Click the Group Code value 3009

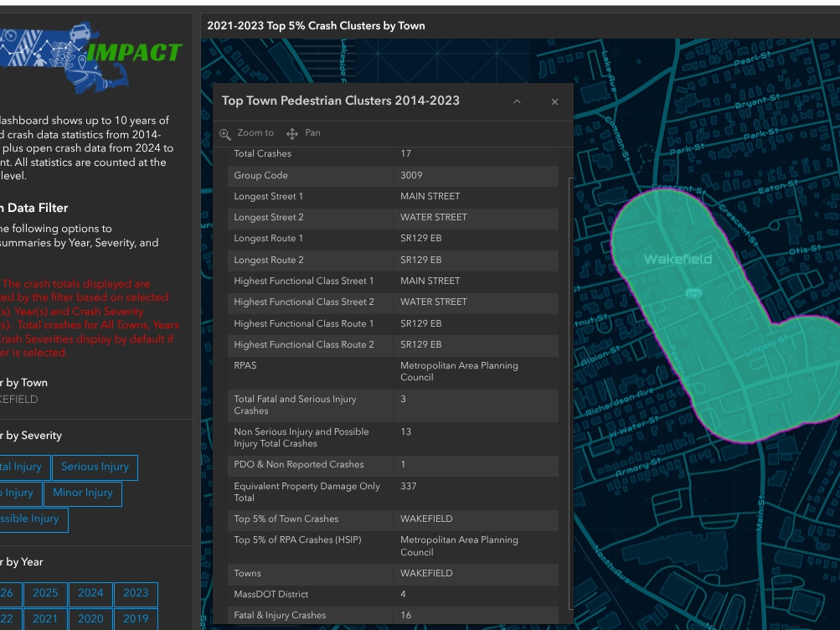pos(411,176)
